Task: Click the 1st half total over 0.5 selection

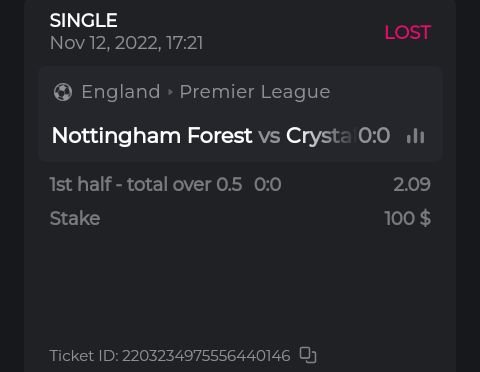Action: point(146,184)
